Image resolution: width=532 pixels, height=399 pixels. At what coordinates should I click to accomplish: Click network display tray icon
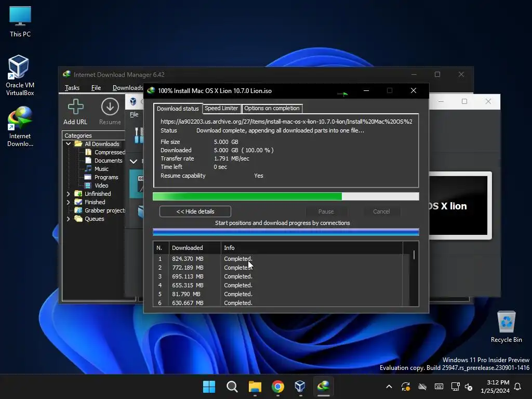tap(455, 387)
